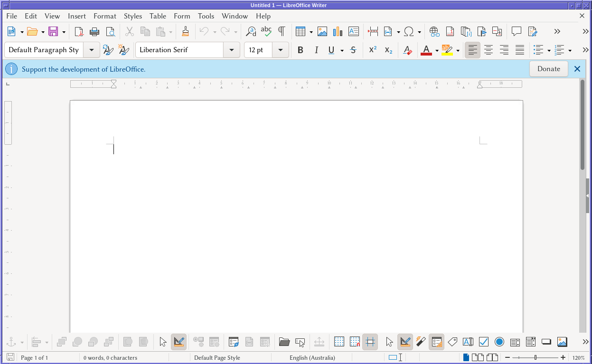
Task: Open the font name dropdown list
Action: (231, 50)
